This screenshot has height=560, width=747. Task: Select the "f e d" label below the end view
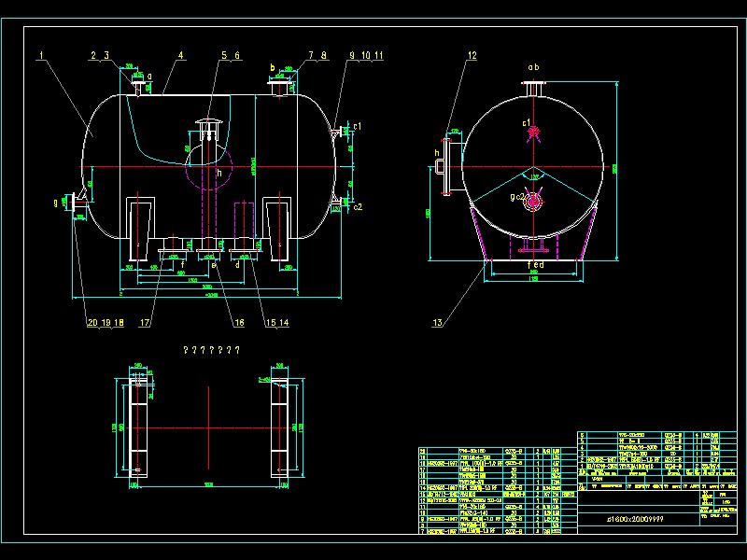coord(536,265)
